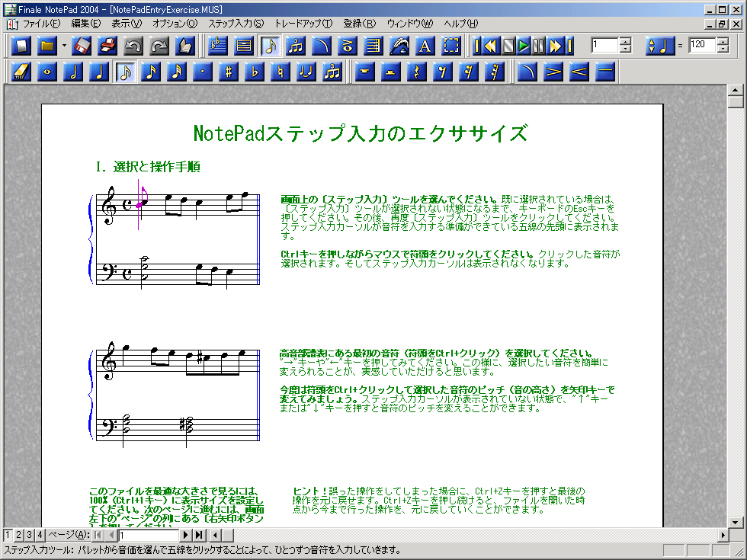Viewport: 747px width, 560px height.
Task: Click the Pause playback button
Action: [539, 46]
